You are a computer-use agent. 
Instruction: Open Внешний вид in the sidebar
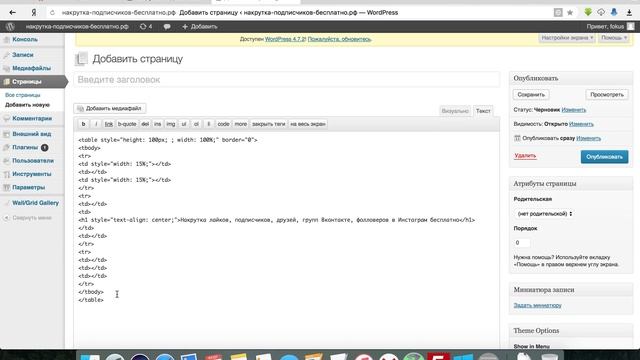(32, 134)
